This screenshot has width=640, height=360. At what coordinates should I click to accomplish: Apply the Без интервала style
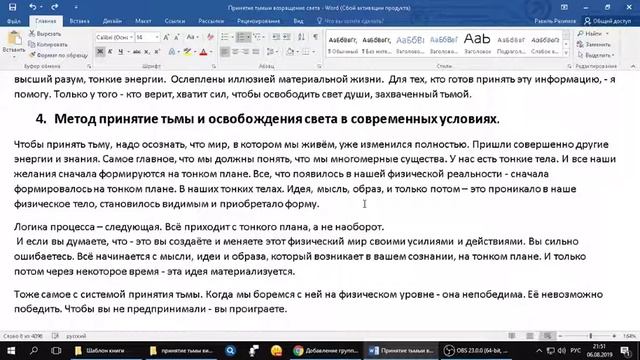coord(376,45)
